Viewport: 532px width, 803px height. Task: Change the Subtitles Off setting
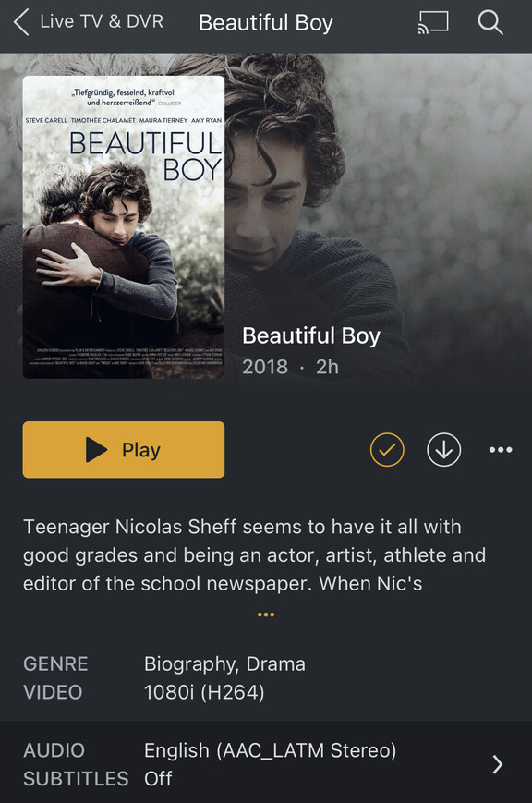click(158, 778)
